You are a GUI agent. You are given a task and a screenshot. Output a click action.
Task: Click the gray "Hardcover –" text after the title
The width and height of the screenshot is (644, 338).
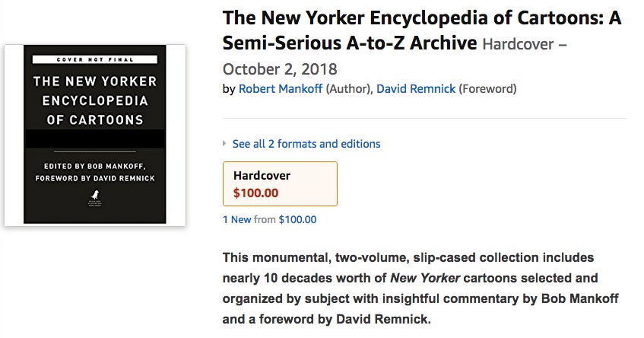coord(524,44)
